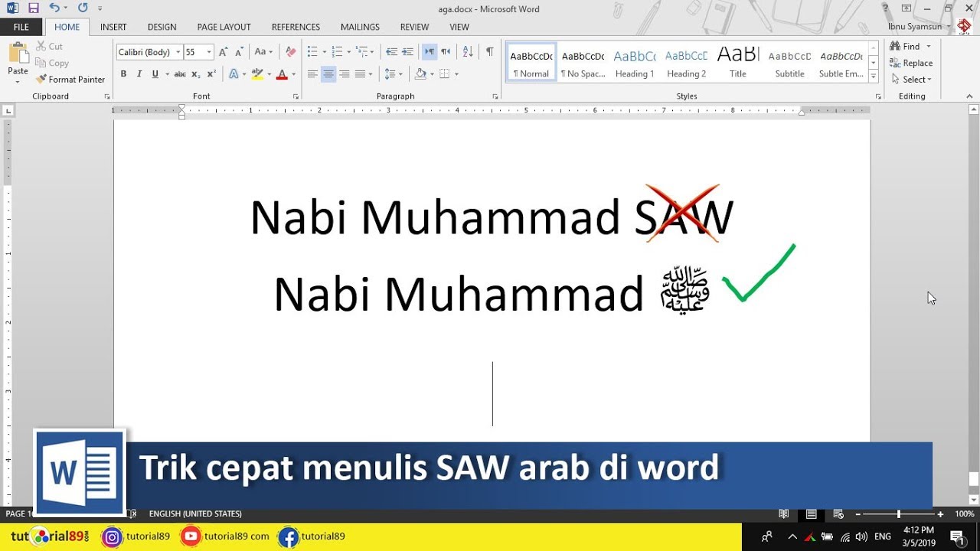Toggle Print Layout view in status bar
Image resolution: width=980 pixels, height=551 pixels.
pyautogui.click(x=811, y=514)
